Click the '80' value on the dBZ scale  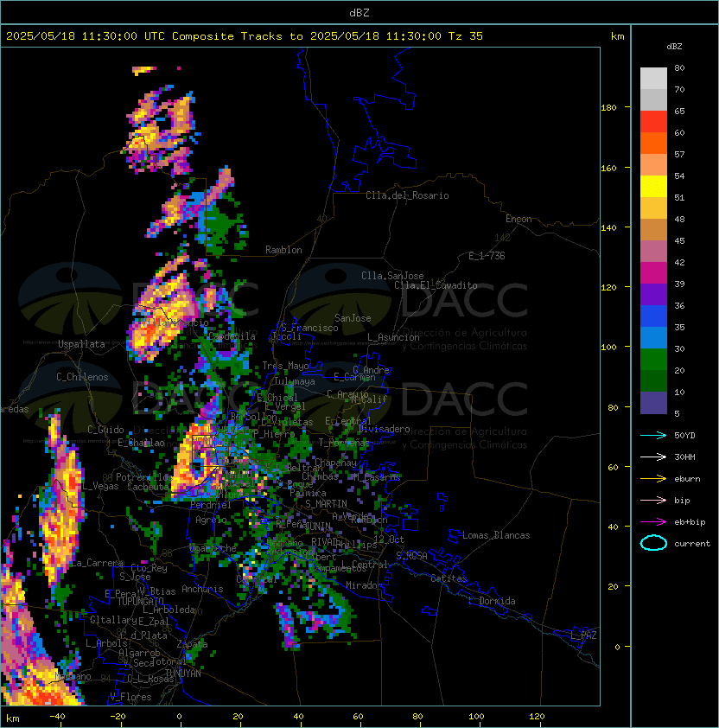(x=679, y=67)
